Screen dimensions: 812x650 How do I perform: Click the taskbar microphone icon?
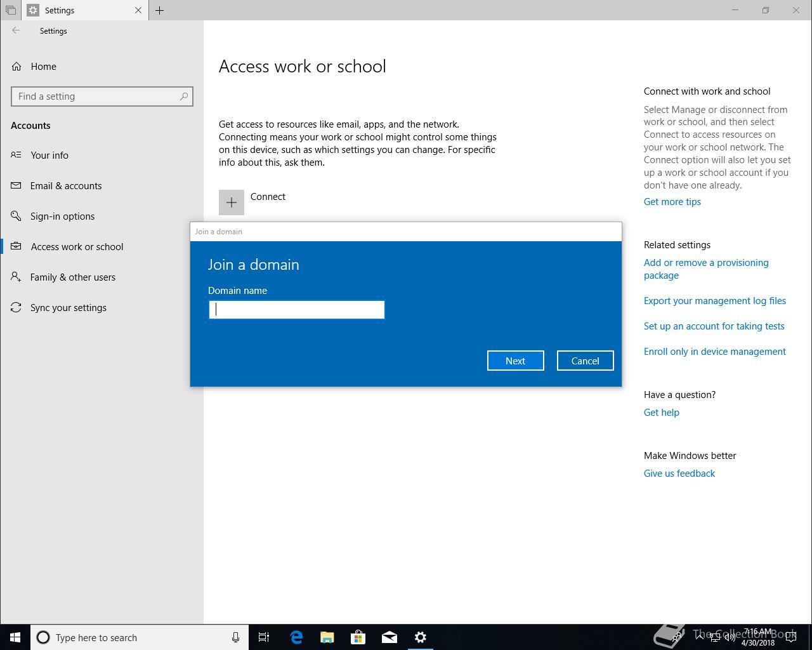point(235,637)
